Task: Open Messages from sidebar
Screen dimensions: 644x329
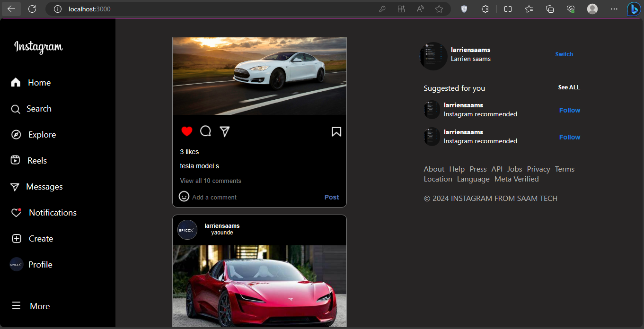Action: point(36,187)
